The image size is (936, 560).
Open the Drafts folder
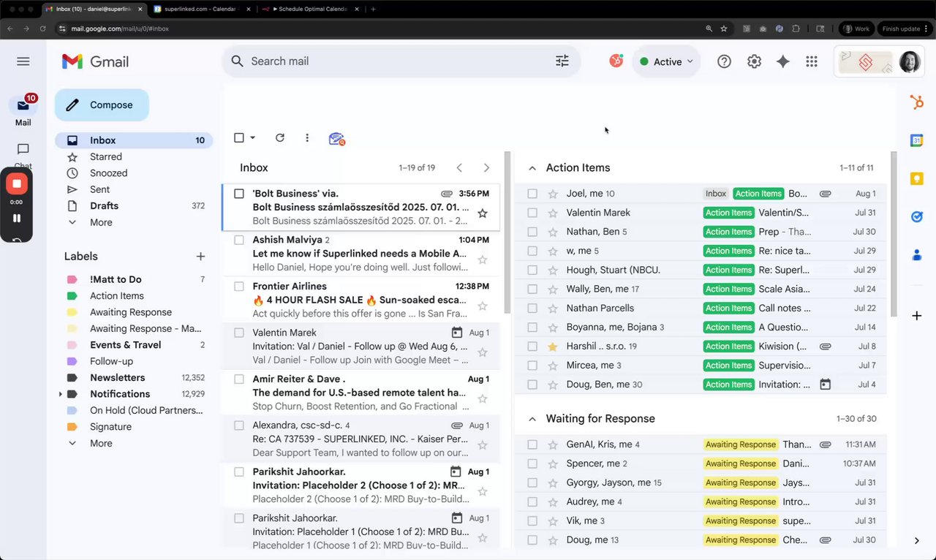click(104, 206)
